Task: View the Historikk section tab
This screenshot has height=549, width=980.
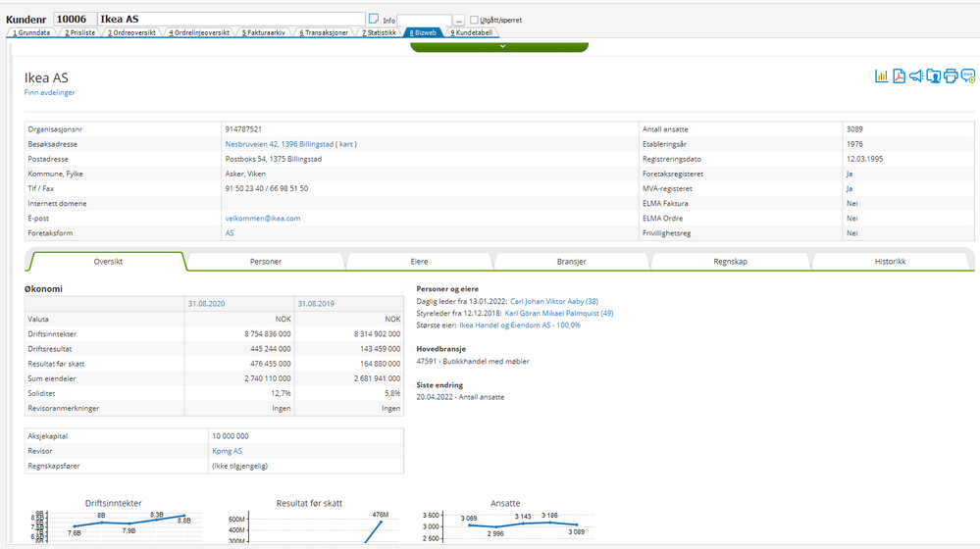Action: [x=890, y=262]
